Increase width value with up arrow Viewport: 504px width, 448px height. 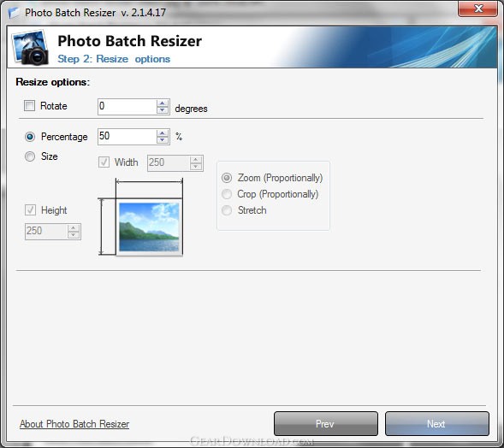(196, 160)
